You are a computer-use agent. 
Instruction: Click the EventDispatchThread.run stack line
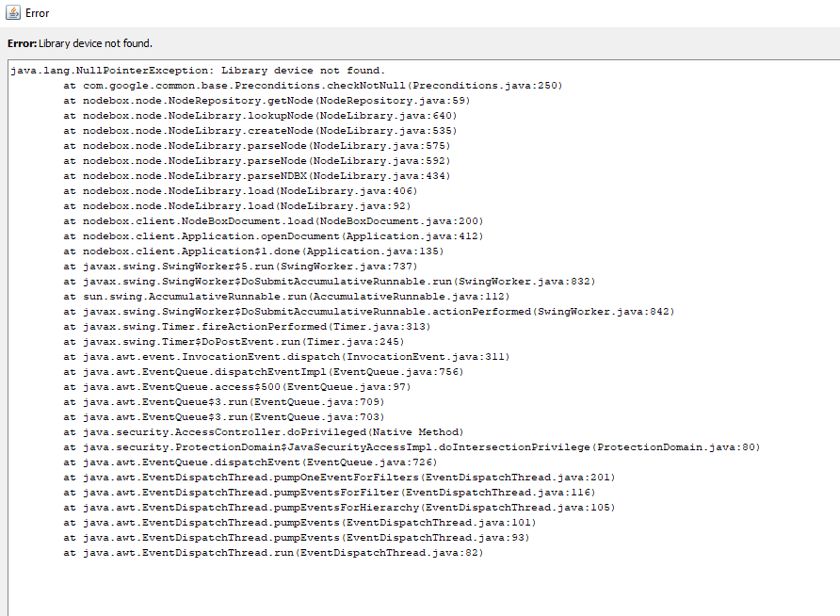click(273, 552)
